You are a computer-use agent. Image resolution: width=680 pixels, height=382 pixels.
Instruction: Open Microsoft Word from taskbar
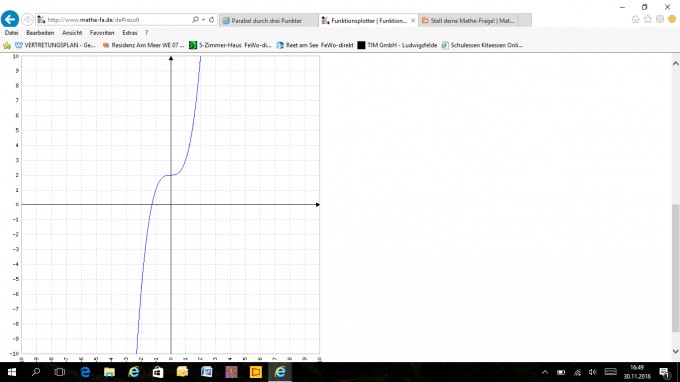pyautogui.click(x=206, y=372)
